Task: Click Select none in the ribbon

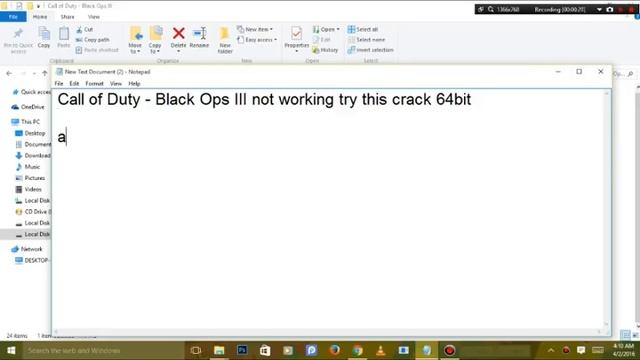Action: tap(367, 40)
